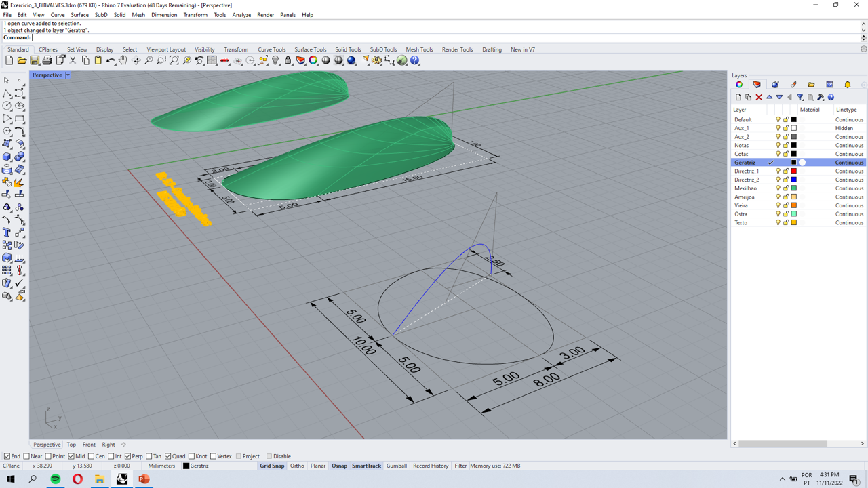Lock the Ostra layer with its padlock
The image size is (868, 488).
tap(786, 214)
